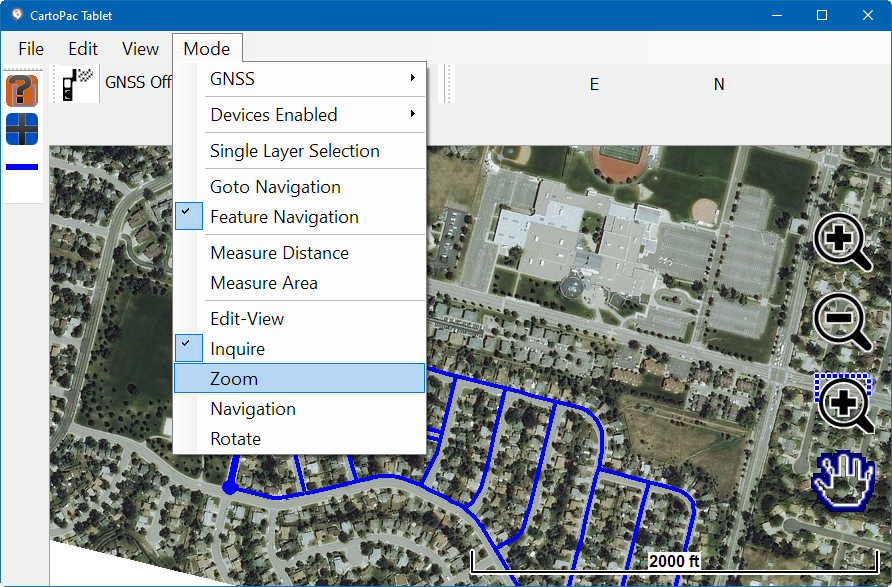
Task: Open the Edit menu
Action: coord(83,49)
